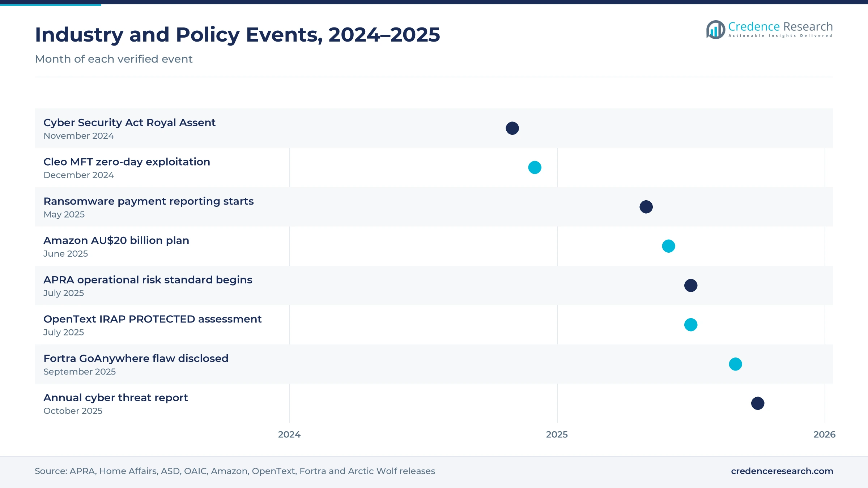Click the Actionable Insights Delivered tagline
The height and width of the screenshot is (488, 868).
(x=780, y=36)
